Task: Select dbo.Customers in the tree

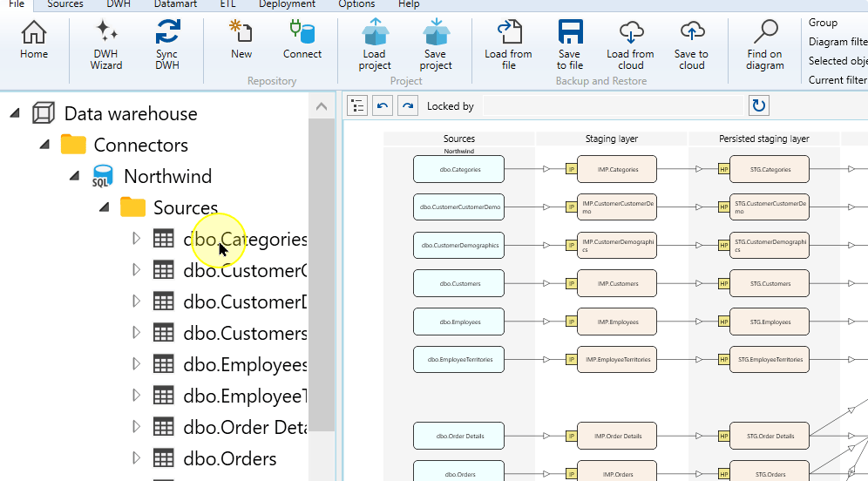Action: click(x=245, y=333)
